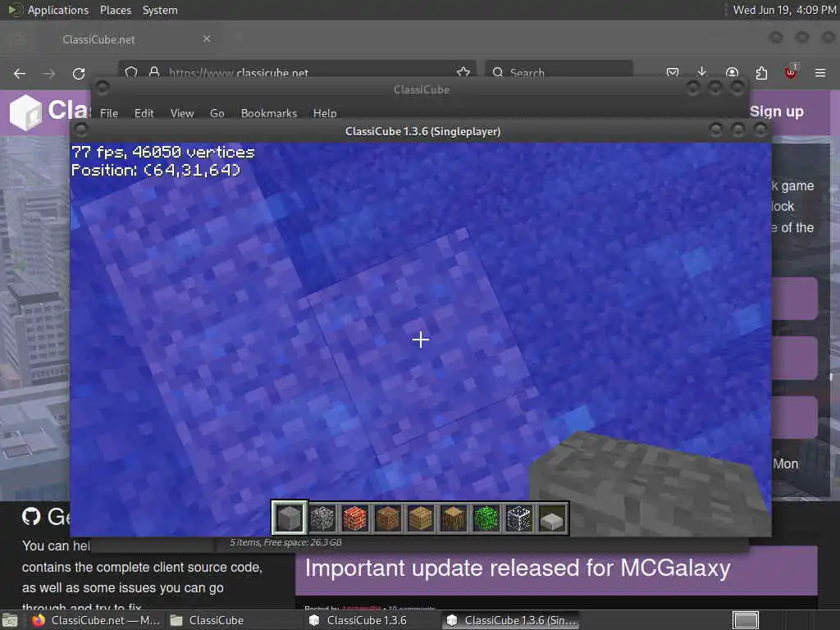Close the ClassiCube.net browser tab

click(207, 39)
